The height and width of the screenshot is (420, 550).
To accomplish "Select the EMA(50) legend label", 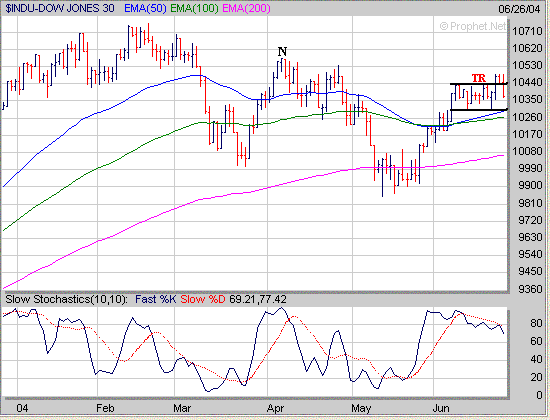I will pyautogui.click(x=145, y=8).
